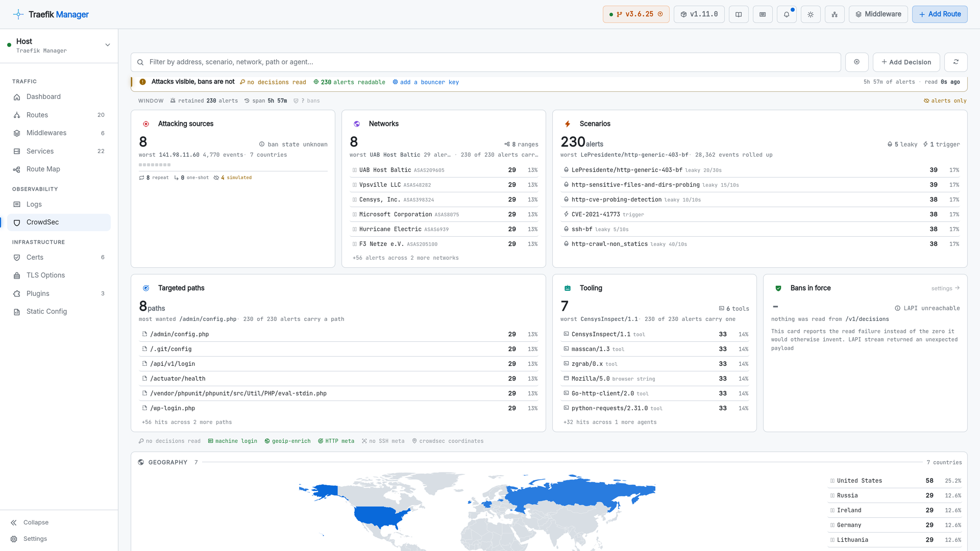Click the TLS Options lock icon
The height and width of the screenshot is (551, 980).
(17, 275)
